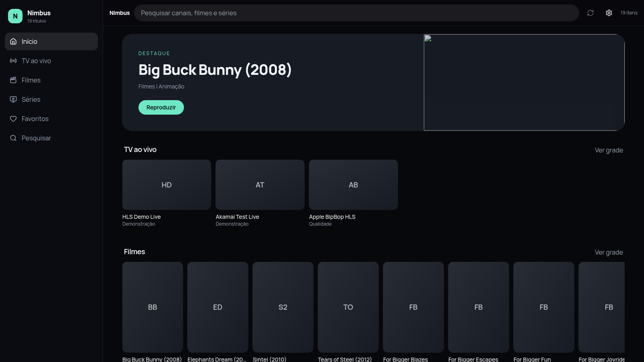
Task: Click the featured banner image
Action: [x=524, y=82]
